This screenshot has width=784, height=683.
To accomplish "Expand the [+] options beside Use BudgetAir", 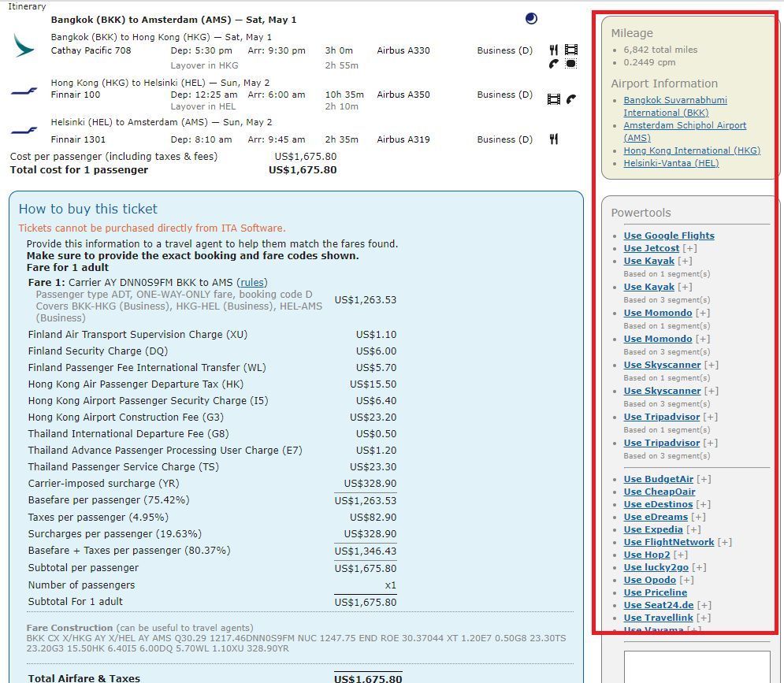I will [x=704, y=479].
